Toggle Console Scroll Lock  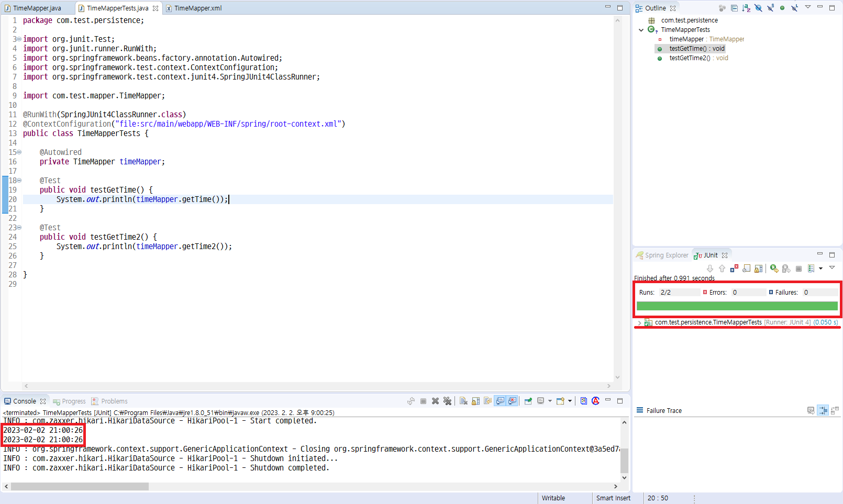click(x=475, y=401)
